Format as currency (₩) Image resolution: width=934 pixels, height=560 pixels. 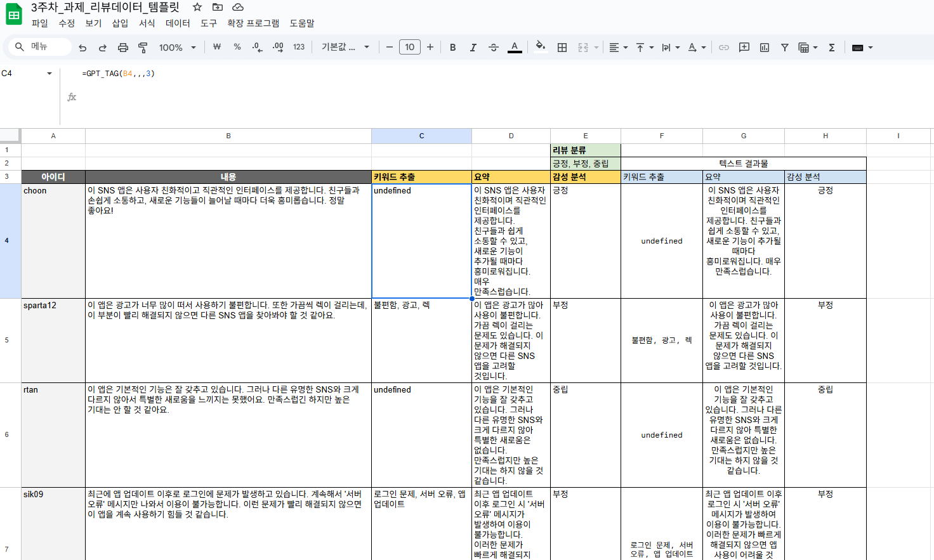click(217, 47)
